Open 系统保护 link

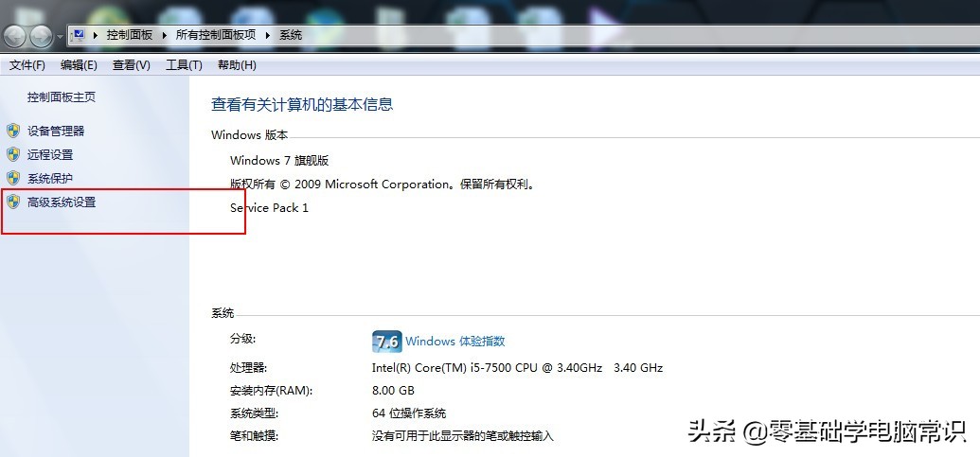pos(50,179)
